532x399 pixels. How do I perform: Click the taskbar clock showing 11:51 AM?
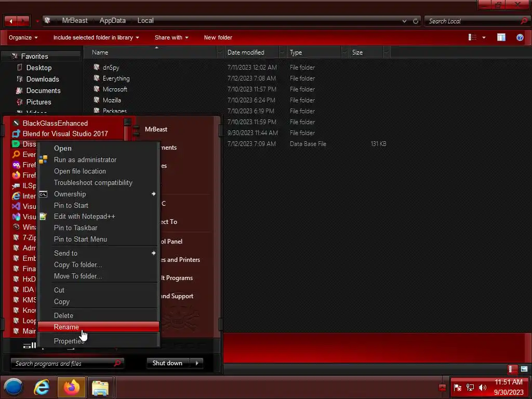pyautogui.click(x=508, y=382)
